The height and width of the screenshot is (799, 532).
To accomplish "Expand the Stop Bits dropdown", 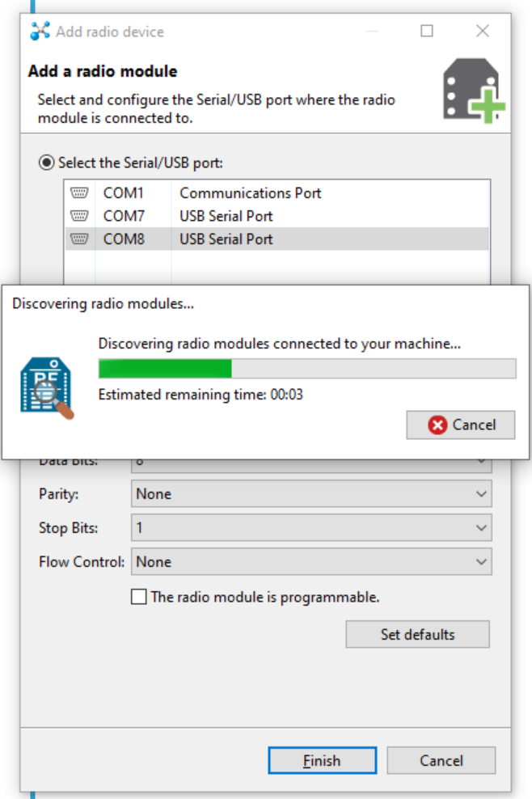I will 310,527.
